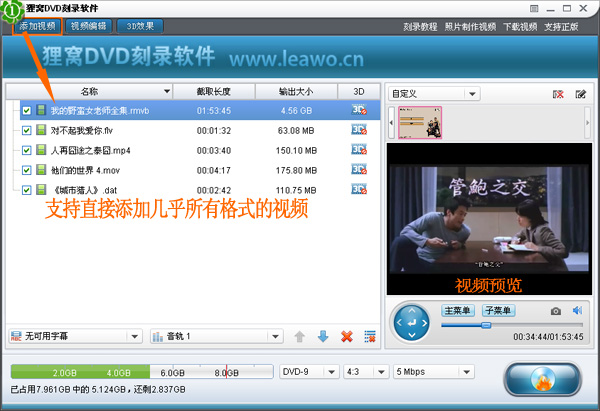Uncheck the 他们的世界 4.mov checkbox
Viewport: 600px width, 411px height.
26,170
